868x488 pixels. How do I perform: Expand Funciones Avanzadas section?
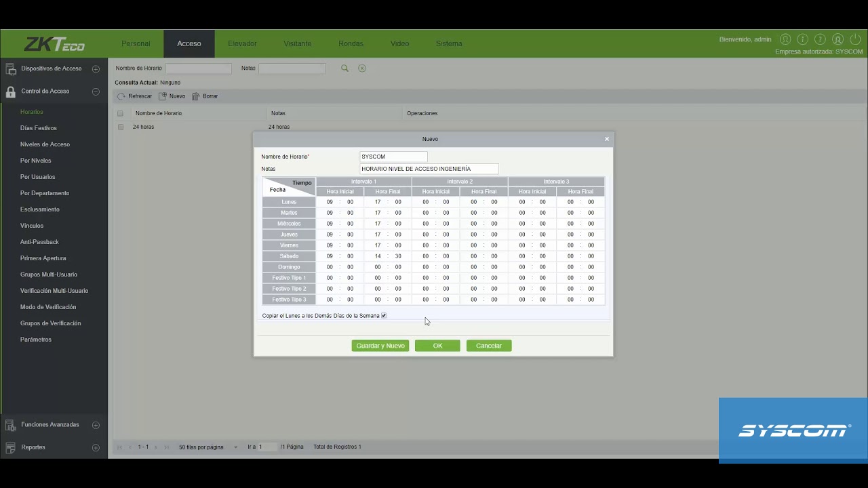(x=96, y=425)
